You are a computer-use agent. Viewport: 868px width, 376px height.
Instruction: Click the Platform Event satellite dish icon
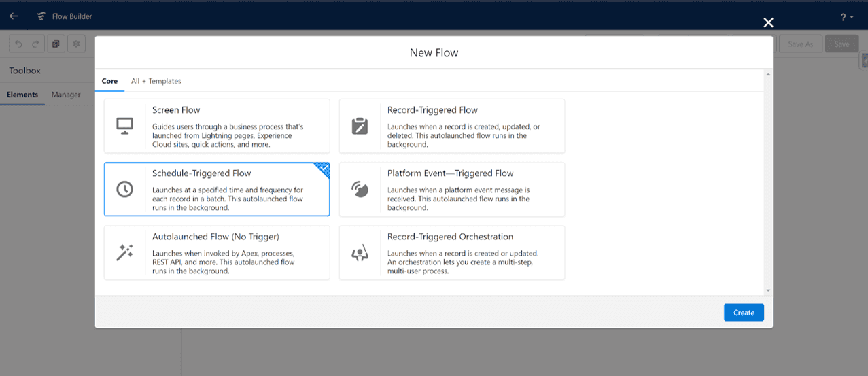(360, 189)
